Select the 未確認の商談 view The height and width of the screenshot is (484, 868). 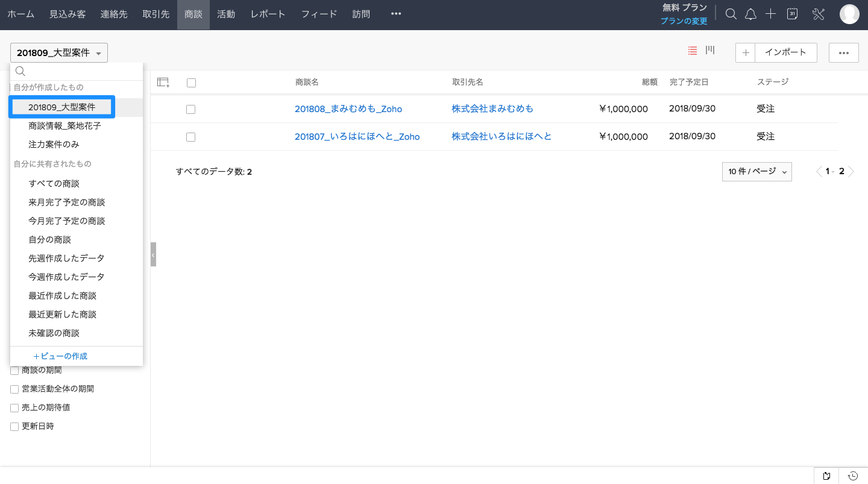tap(77, 333)
